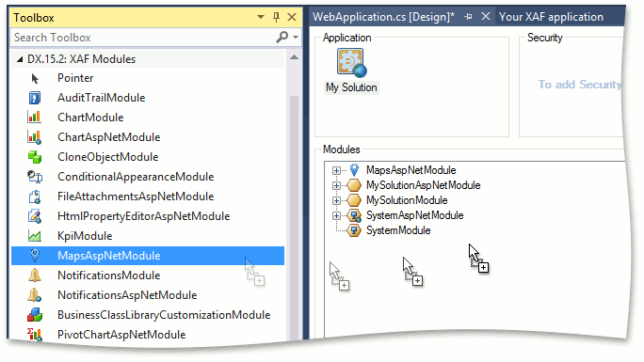The image size is (644, 362).
Task: Click the ConditionalAppearanceModule icon
Action: click(35, 177)
